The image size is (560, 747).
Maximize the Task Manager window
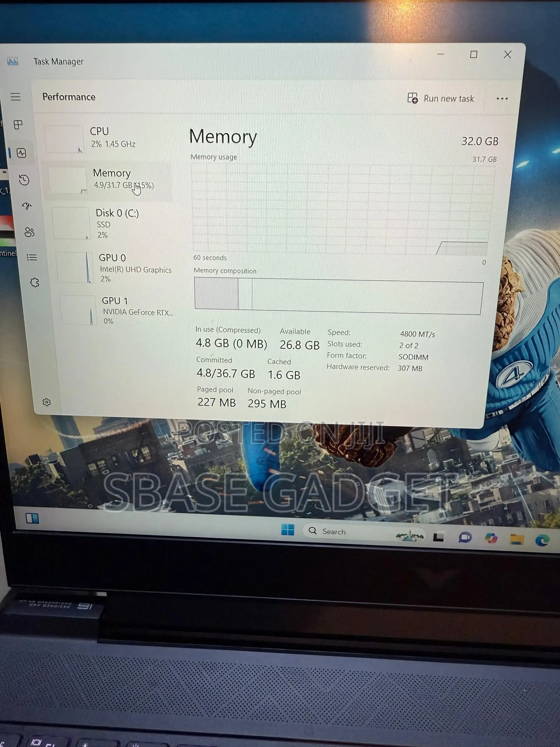(x=474, y=55)
